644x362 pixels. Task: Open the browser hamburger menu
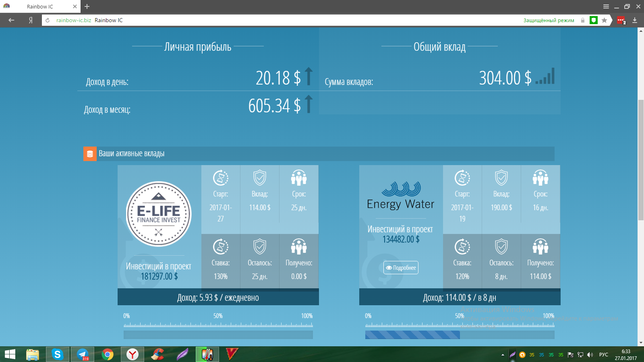tap(606, 6)
